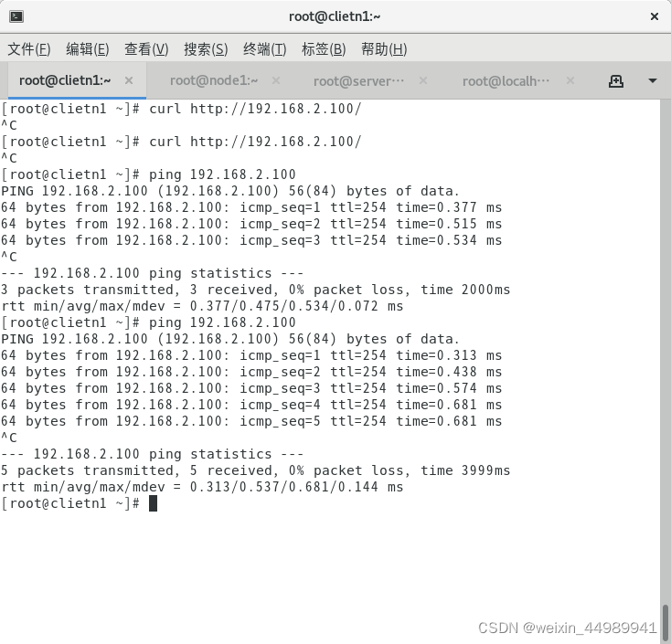Open the 查看(V) menu
The image size is (671, 644).
[x=146, y=49]
